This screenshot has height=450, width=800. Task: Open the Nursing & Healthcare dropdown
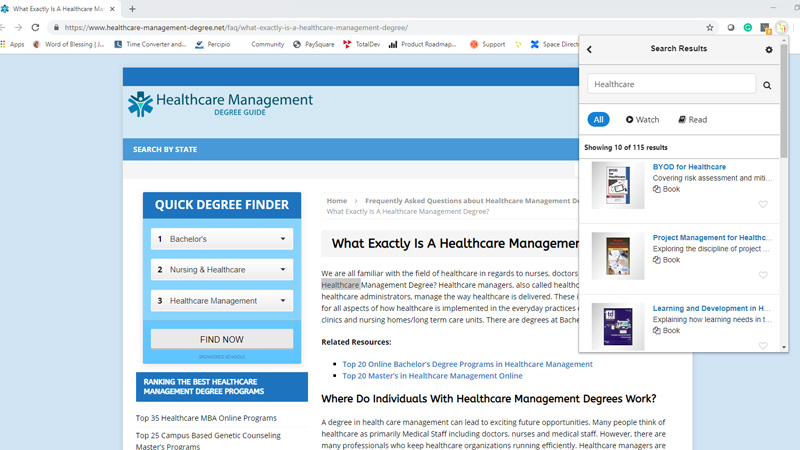[222, 269]
